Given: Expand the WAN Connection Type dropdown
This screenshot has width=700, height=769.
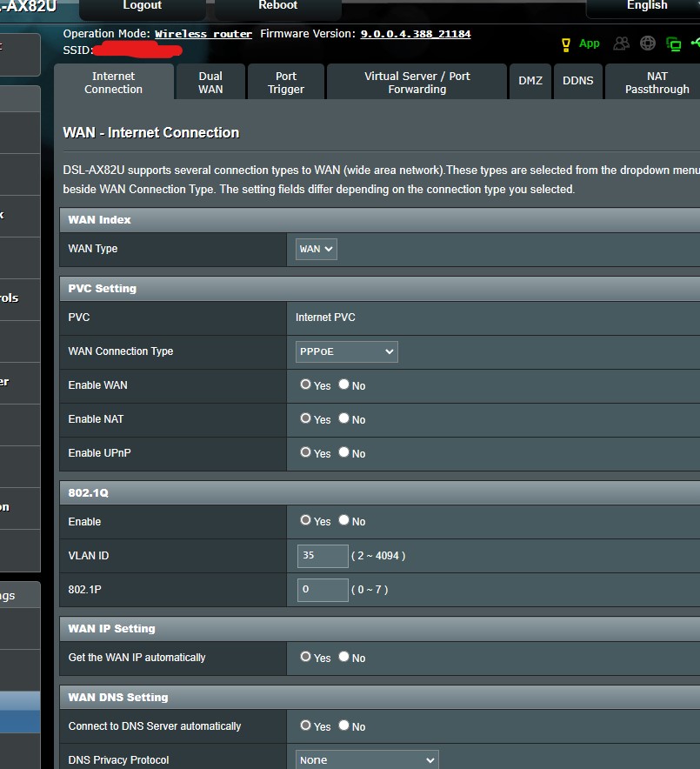Looking at the screenshot, I should click(347, 351).
